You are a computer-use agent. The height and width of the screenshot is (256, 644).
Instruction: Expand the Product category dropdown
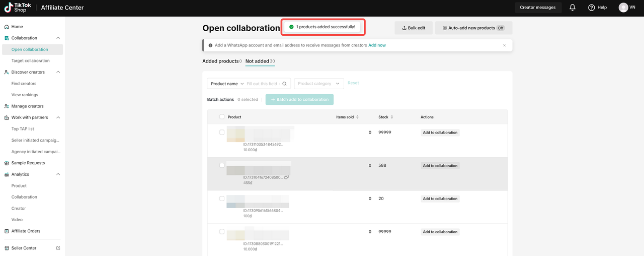click(318, 84)
